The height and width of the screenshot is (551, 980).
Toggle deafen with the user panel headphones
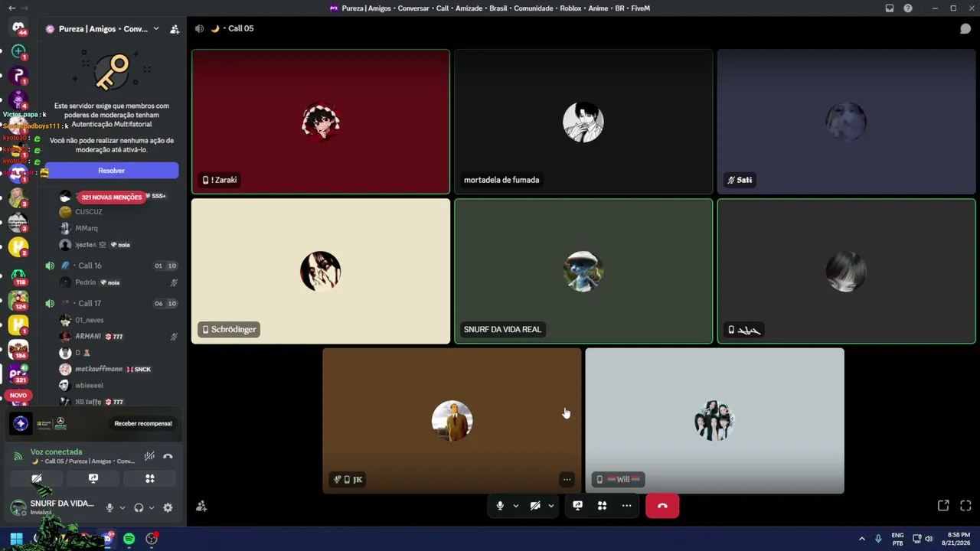click(x=139, y=507)
